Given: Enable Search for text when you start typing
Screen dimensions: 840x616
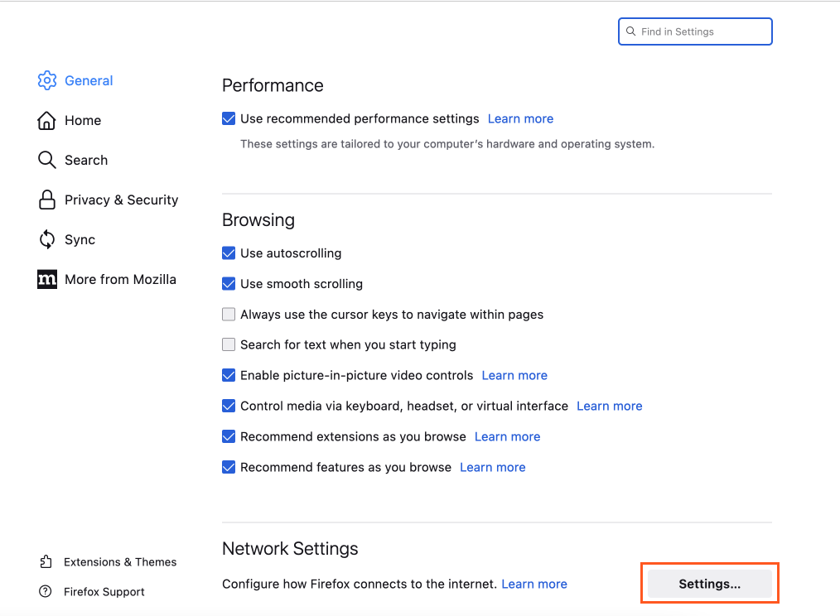Looking at the screenshot, I should point(228,344).
